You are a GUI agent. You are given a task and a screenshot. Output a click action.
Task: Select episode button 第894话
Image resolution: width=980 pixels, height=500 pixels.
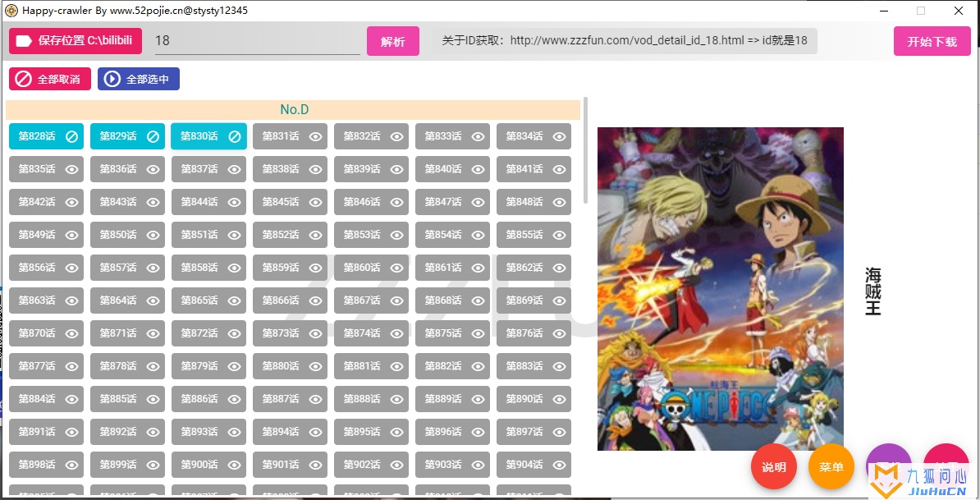[290, 432]
